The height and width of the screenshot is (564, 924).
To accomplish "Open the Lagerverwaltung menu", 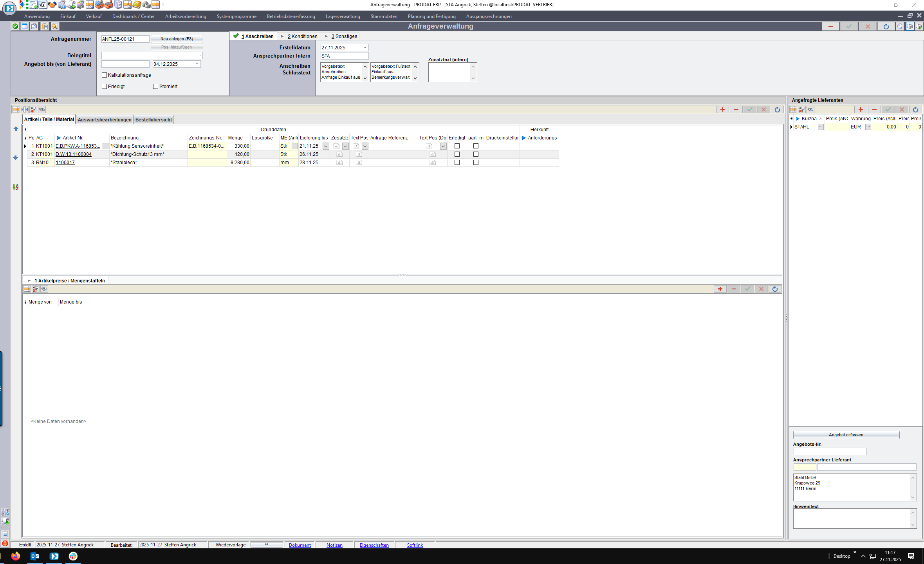I will pyautogui.click(x=343, y=16).
